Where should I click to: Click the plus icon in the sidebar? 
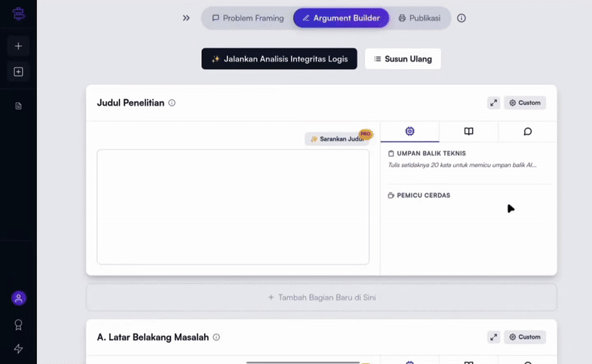tap(18, 46)
